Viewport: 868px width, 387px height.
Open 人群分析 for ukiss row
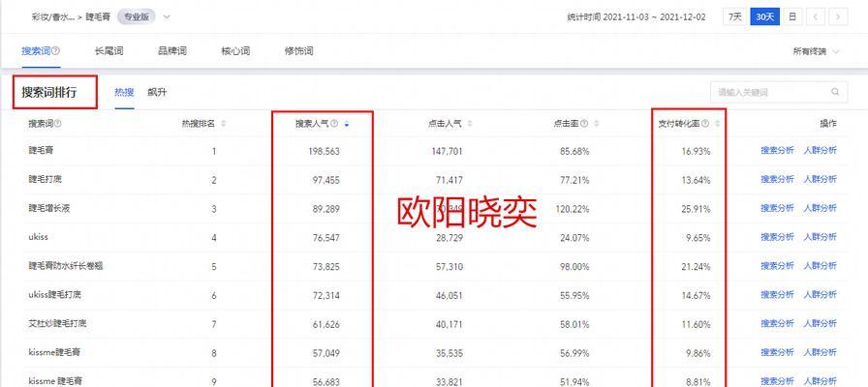820,237
